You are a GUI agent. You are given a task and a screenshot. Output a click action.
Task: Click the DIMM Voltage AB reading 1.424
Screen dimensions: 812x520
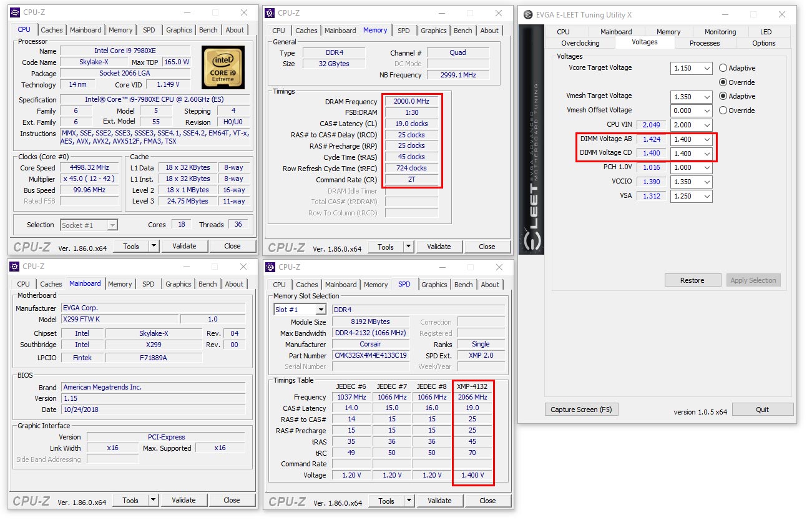(x=651, y=139)
